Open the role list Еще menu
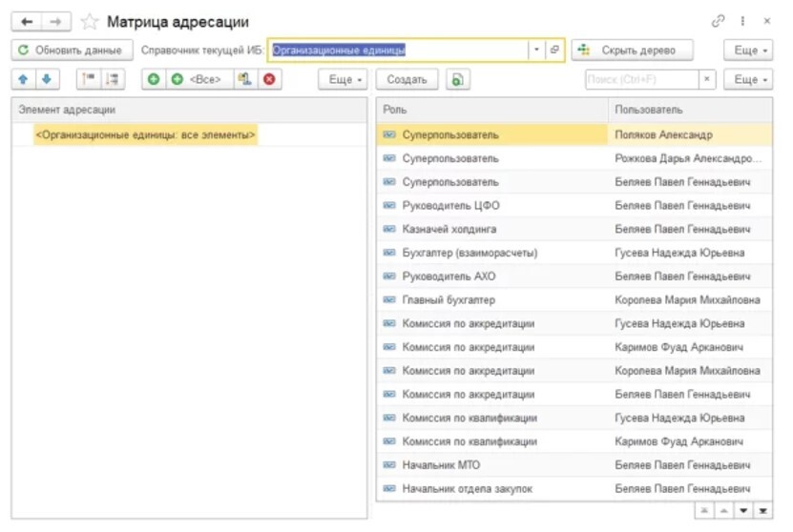 click(x=748, y=79)
